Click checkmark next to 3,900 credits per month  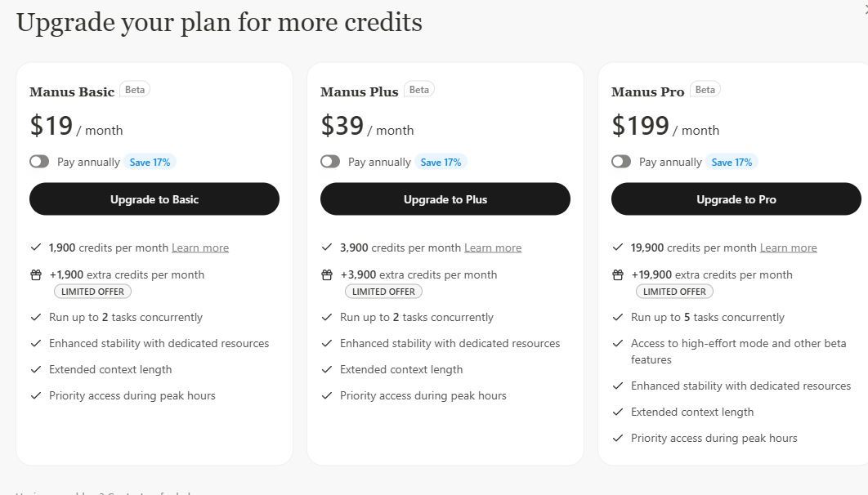pos(327,247)
